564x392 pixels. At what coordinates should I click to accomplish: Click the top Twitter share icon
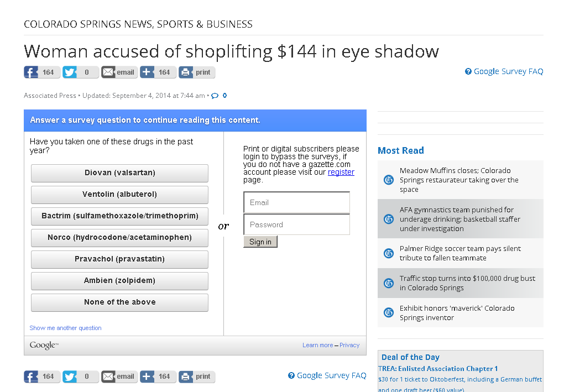tap(70, 72)
